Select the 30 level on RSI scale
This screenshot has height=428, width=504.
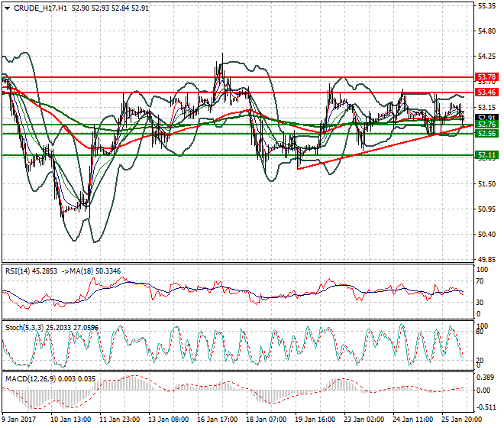pyautogui.click(x=480, y=302)
